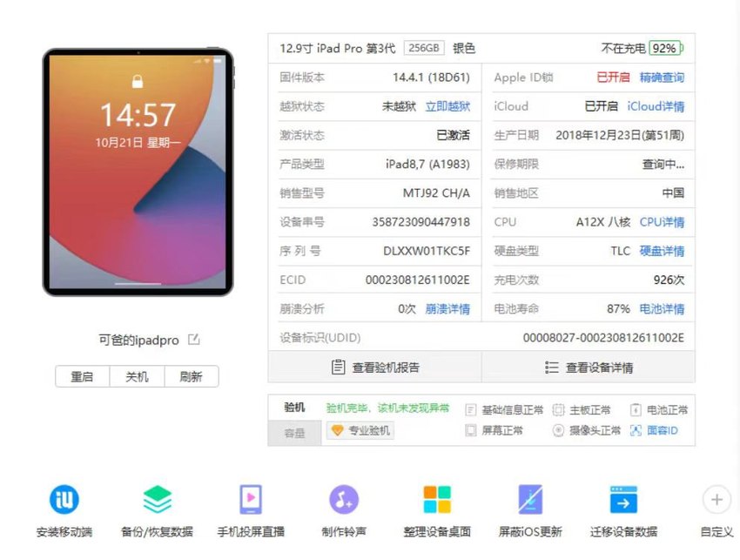The image size is (740, 560).
Task: Open the 迁移设备数据 migrate data icon
Action: tap(623, 500)
